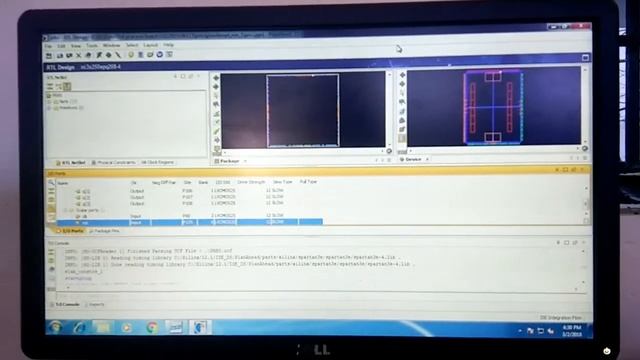Select the highlighted Input port row
This screenshot has width=640, height=360.
pos(190,222)
